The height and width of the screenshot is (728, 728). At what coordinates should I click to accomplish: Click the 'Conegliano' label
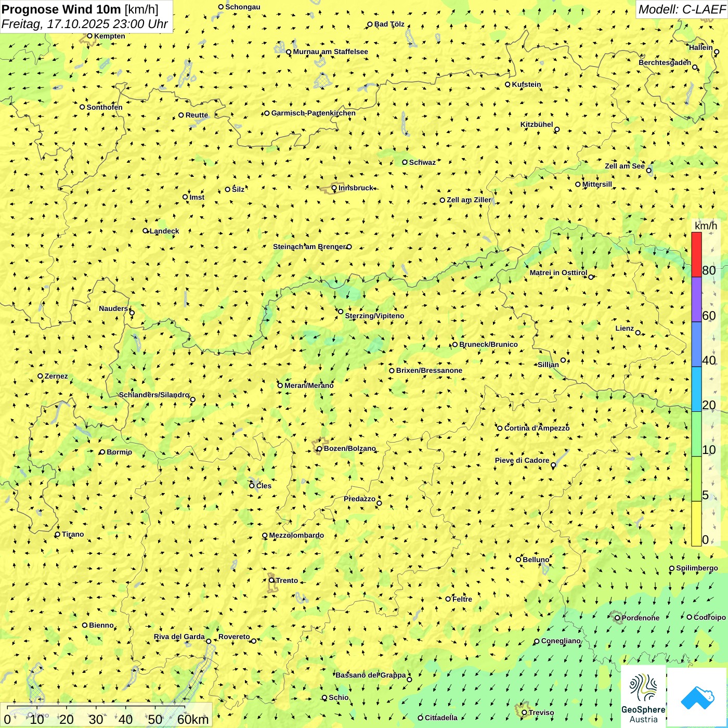[561, 641]
